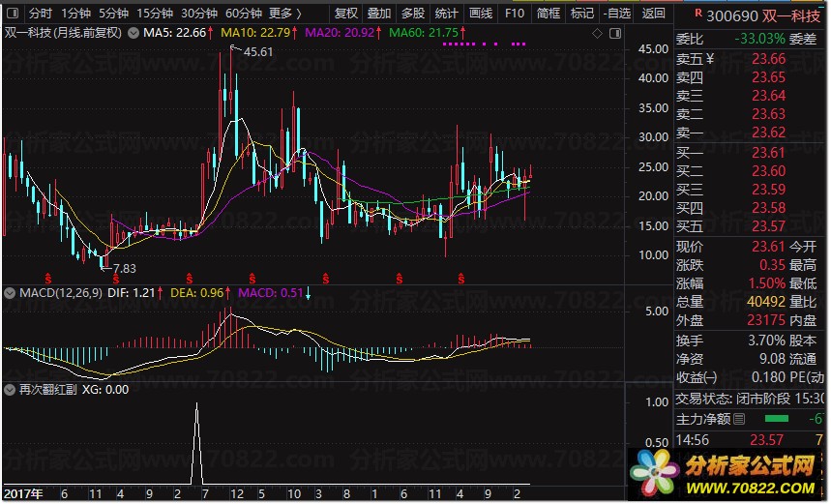This screenshot has width=831, height=504.
Task: Click the XG: 0.00 value label
Action: tap(105, 391)
